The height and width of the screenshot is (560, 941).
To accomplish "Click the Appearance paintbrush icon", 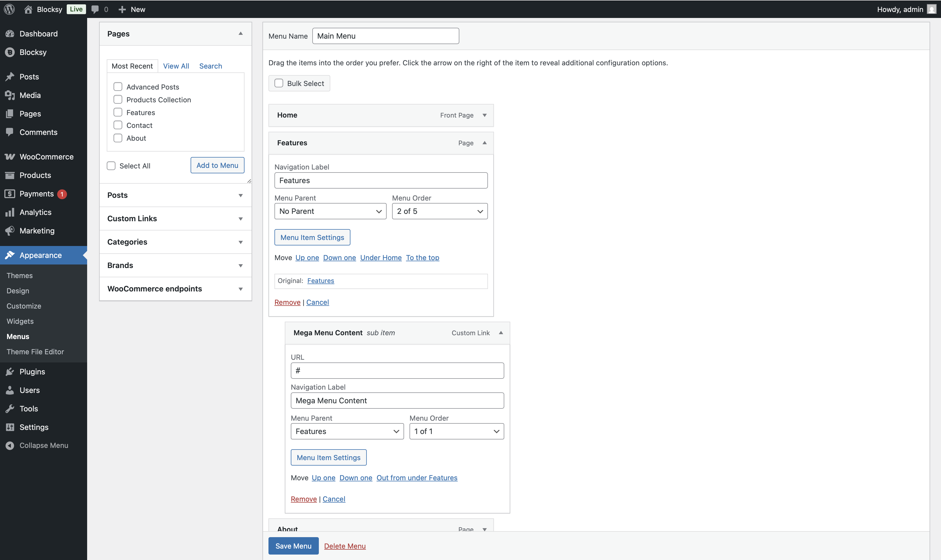I will coord(10,255).
